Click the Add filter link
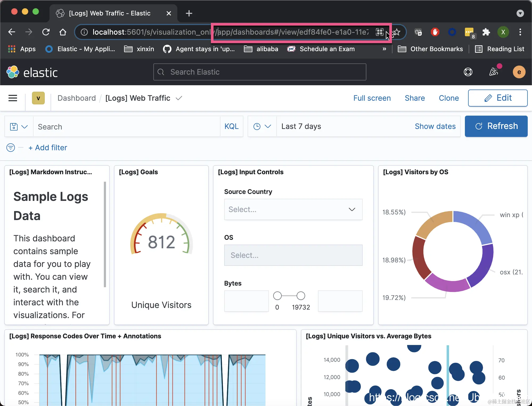This screenshot has width=532, height=406. (48, 148)
